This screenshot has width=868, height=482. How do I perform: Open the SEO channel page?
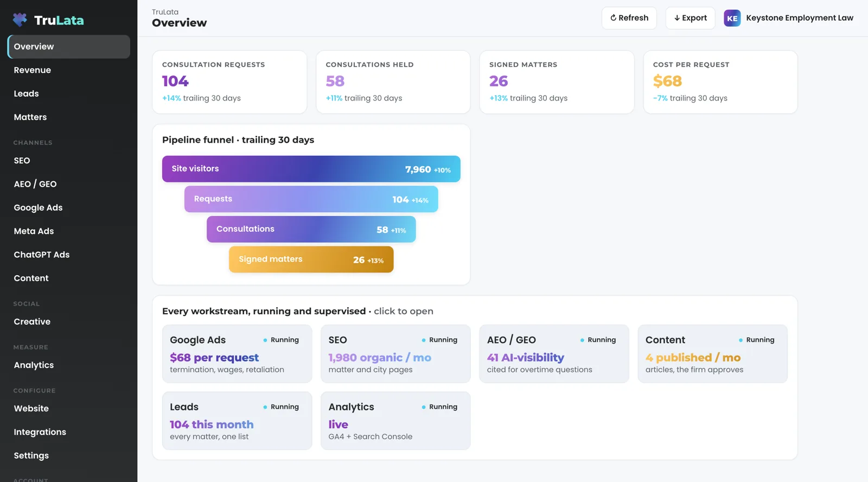point(69,161)
